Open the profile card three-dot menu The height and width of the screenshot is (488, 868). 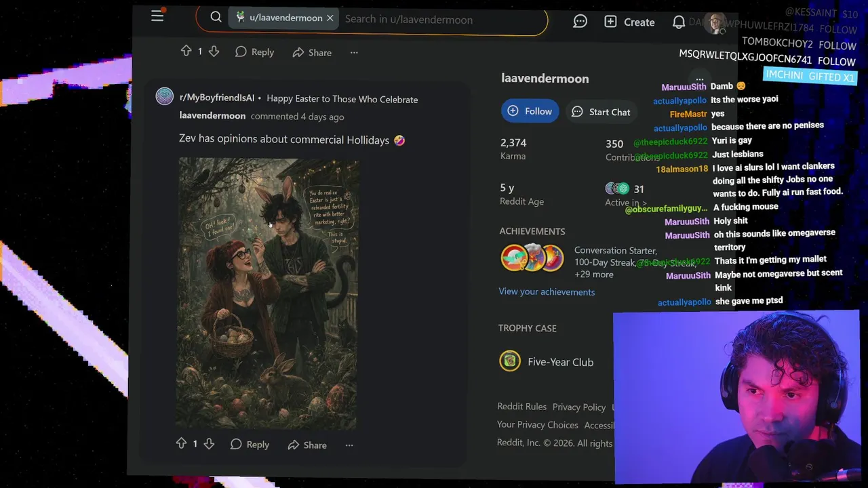coord(699,79)
